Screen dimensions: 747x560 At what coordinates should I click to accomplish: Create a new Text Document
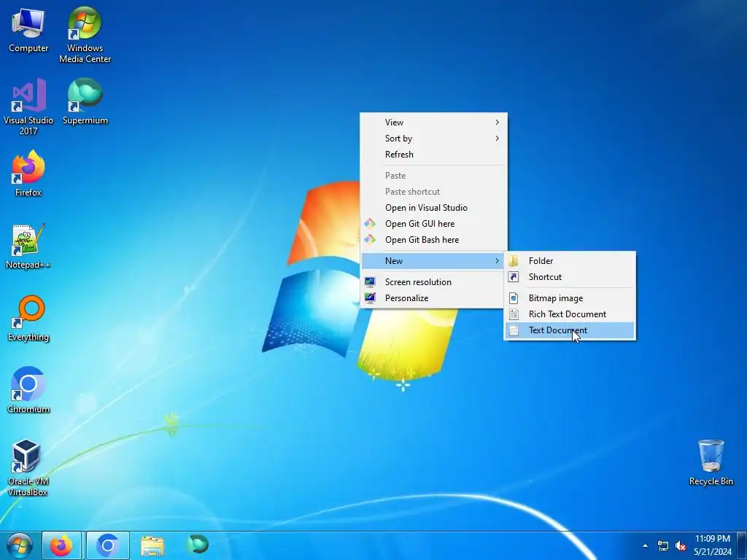(570, 330)
